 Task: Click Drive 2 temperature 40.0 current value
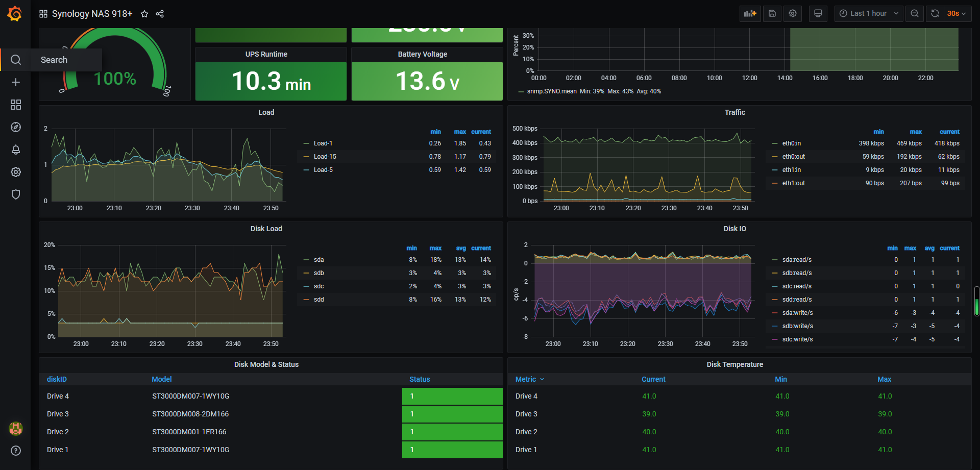click(x=649, y=432)
